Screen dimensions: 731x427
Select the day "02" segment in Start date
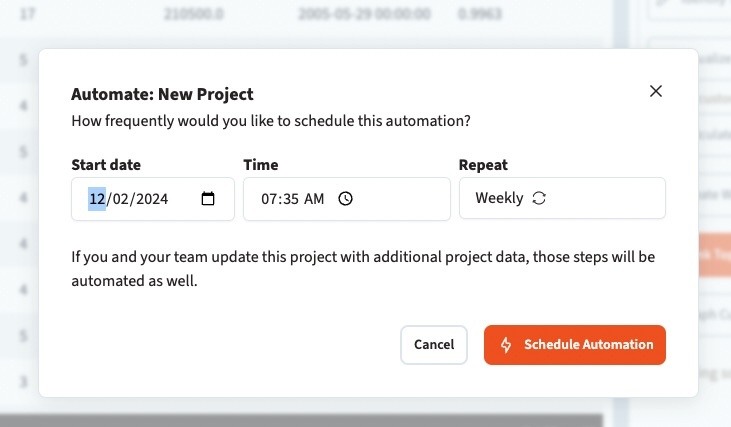click(x=121, y=198)
